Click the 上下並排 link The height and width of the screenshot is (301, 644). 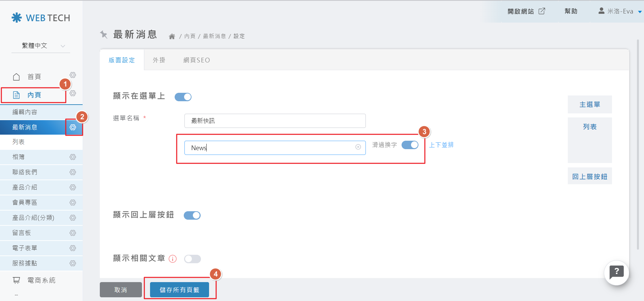coord(441,145)
